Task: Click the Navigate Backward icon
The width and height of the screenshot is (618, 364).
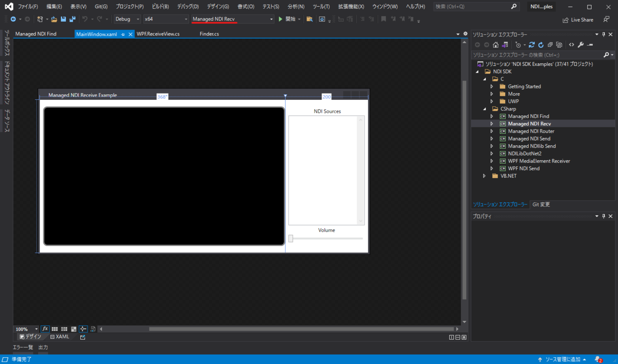Action: pyautogui.click(x=13, y=19)
